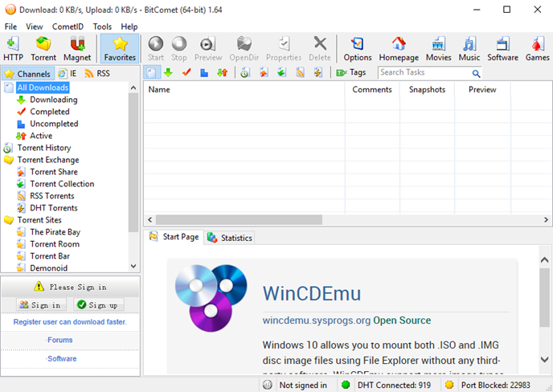Open the View menu
This screenshot has height=392, width=553.
[35, 27]
